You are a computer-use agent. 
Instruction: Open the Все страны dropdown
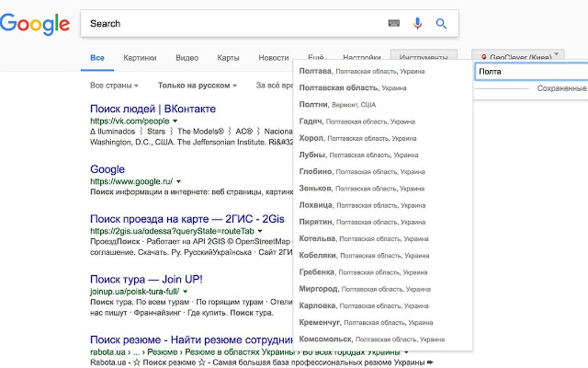point(114,85)
